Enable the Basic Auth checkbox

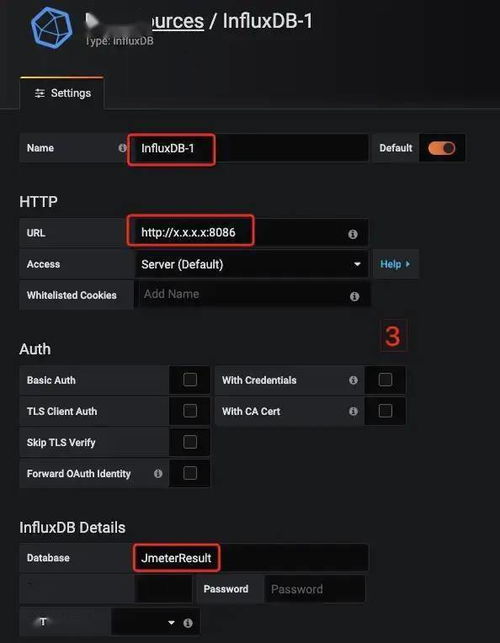coord(190,380)
